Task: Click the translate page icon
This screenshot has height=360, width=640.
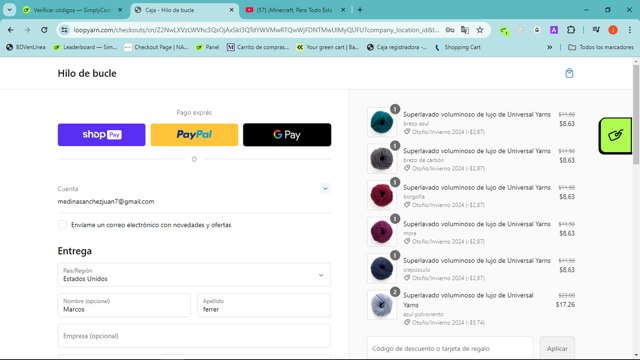Action: tap(465, 30)
